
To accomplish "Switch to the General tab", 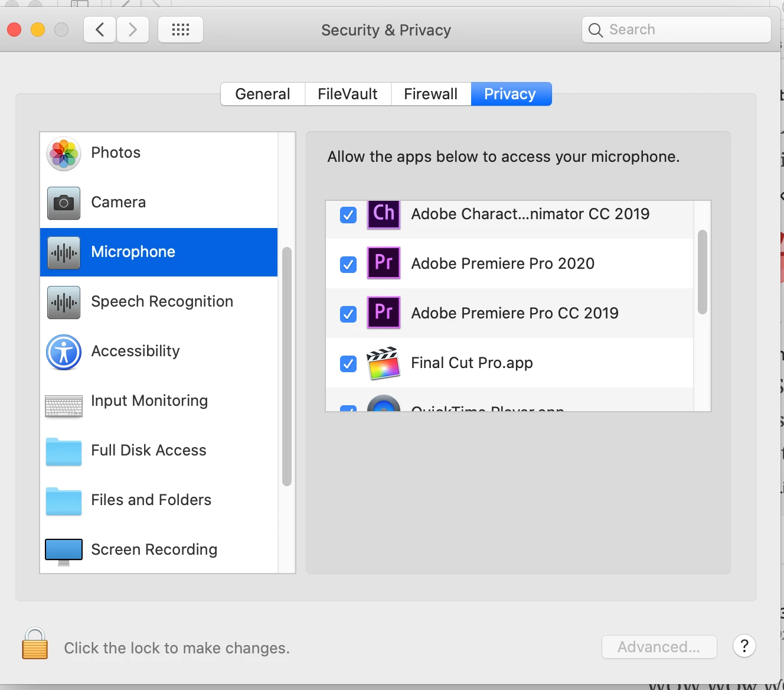I will [263, 94].
